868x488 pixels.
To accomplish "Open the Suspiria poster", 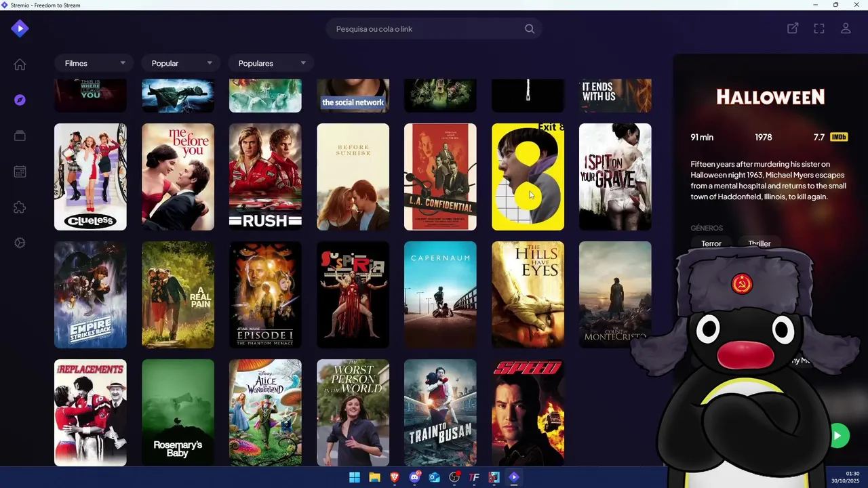I will [353, 295].
